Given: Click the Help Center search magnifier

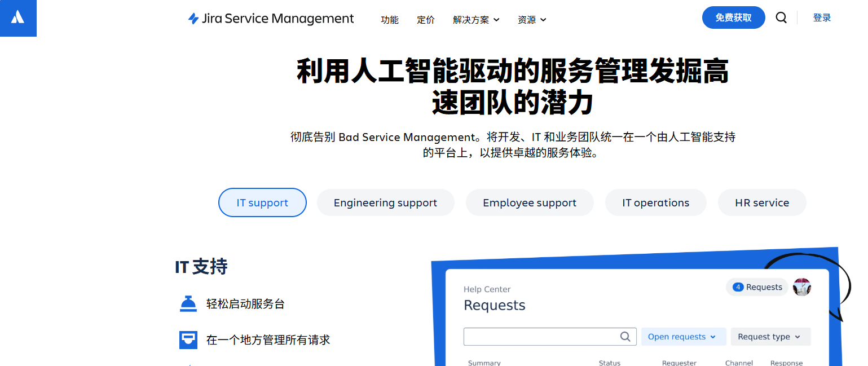Looking at the screenshot, I should 625,337.
